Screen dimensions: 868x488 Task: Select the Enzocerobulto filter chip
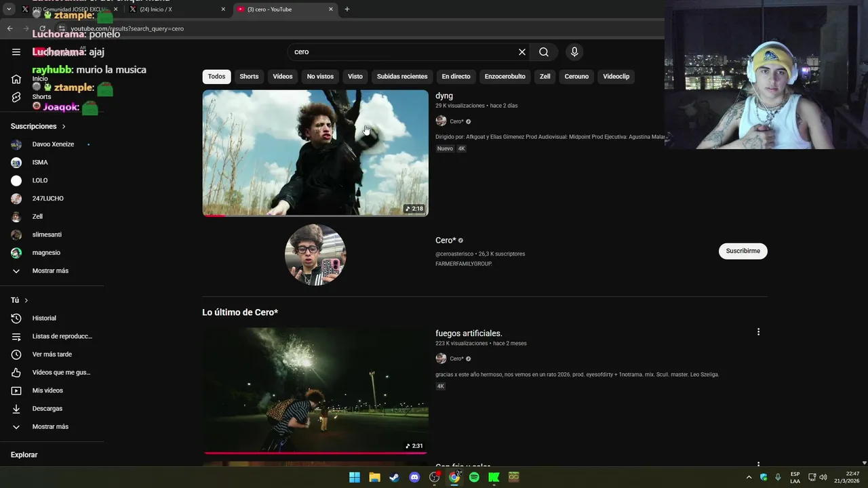pyautogui.click(x=505, y=77)
